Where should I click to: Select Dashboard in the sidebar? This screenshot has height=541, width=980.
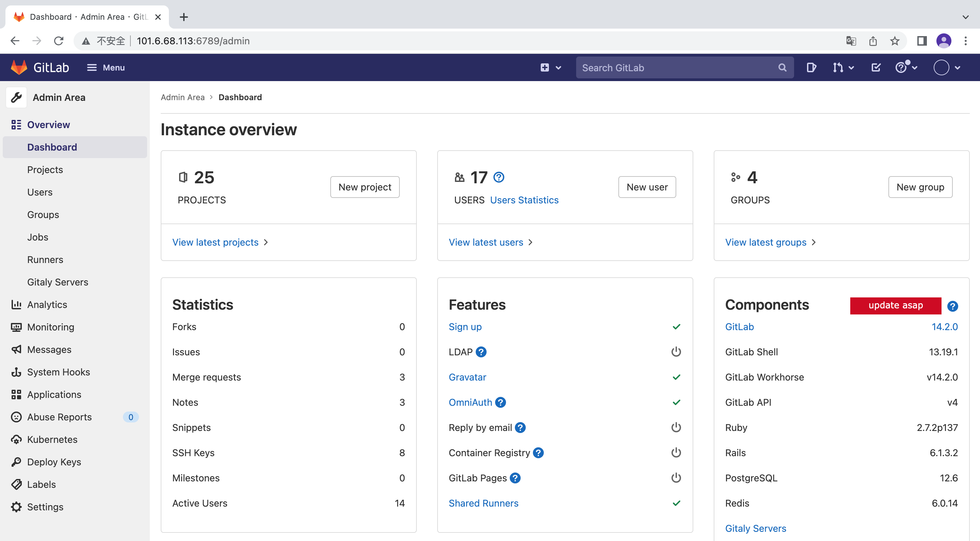pos(75,147)
